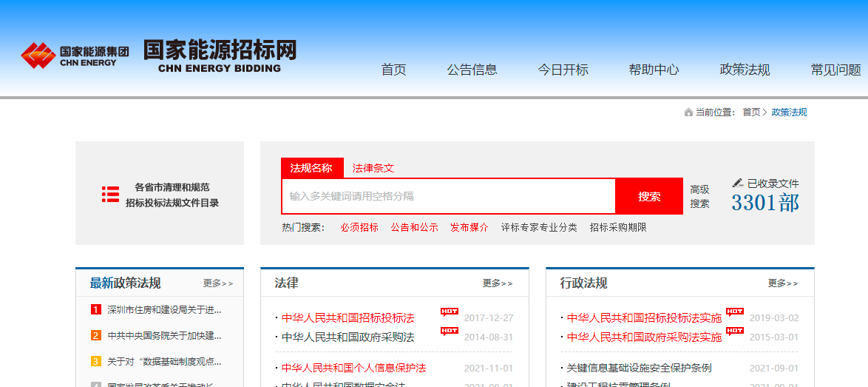Expand 更多 in the 最新政策法规 panel
Viewport: 868px width, 387px height.
tap(218, 283)
